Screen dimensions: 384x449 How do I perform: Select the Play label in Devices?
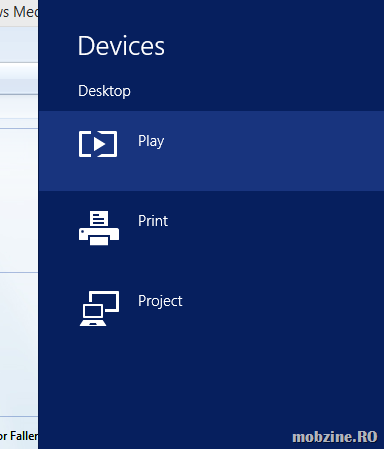tap(151, 141)
